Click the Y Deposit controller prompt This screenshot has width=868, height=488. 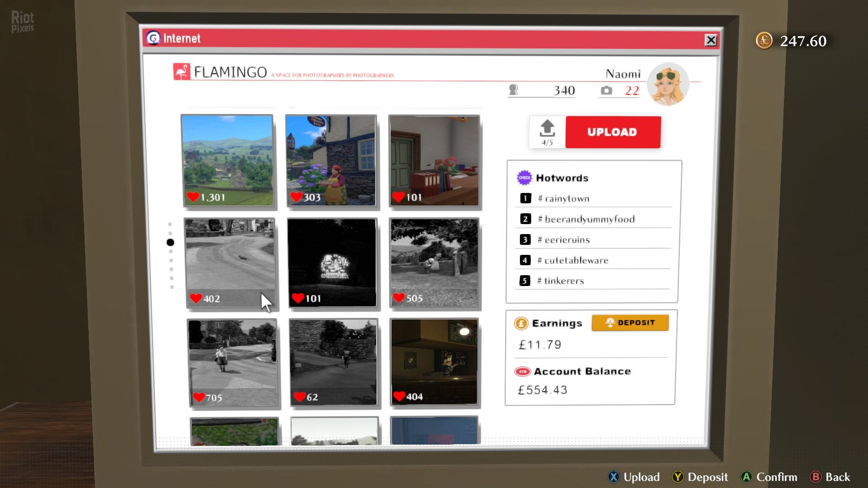pyautogui.click(x=700, y=477)
